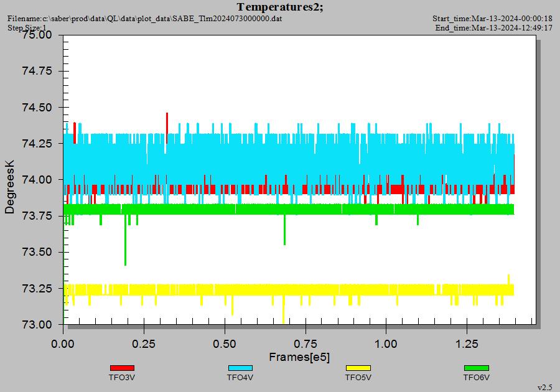560x392 pixels.
Task: Click the Step Size:1 label
Action: [x=27, y=28]
